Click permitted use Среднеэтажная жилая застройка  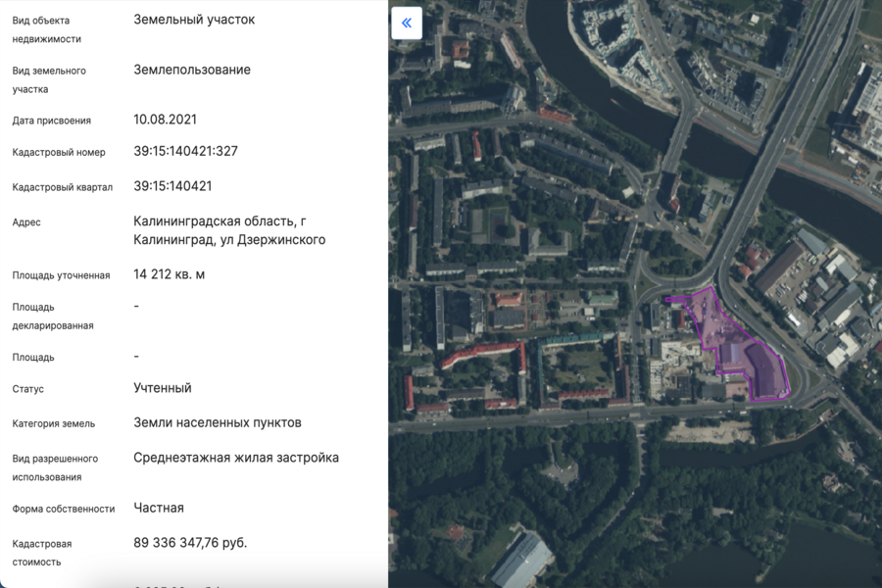pyautogui.click(x=236, y=458)
